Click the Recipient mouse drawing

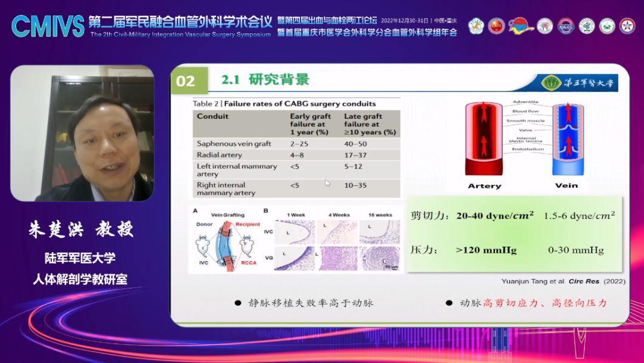pyautogui.click(x=247, y=245)
